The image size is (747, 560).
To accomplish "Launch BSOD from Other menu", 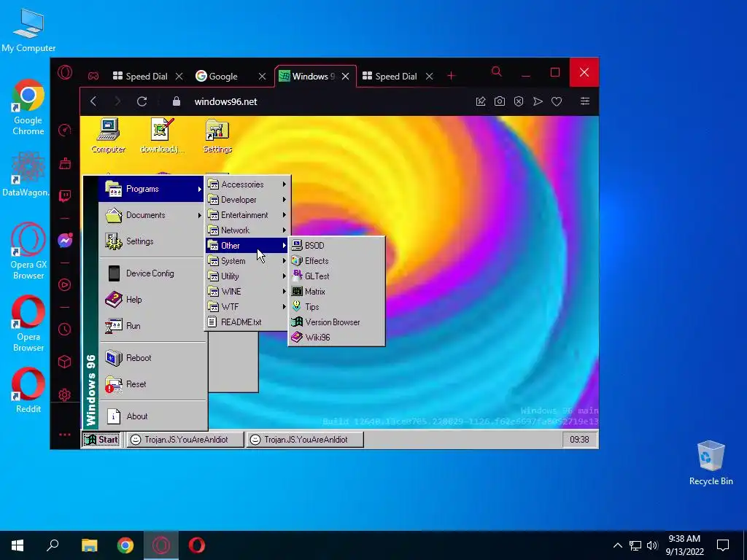I will [x=337, y=245].
